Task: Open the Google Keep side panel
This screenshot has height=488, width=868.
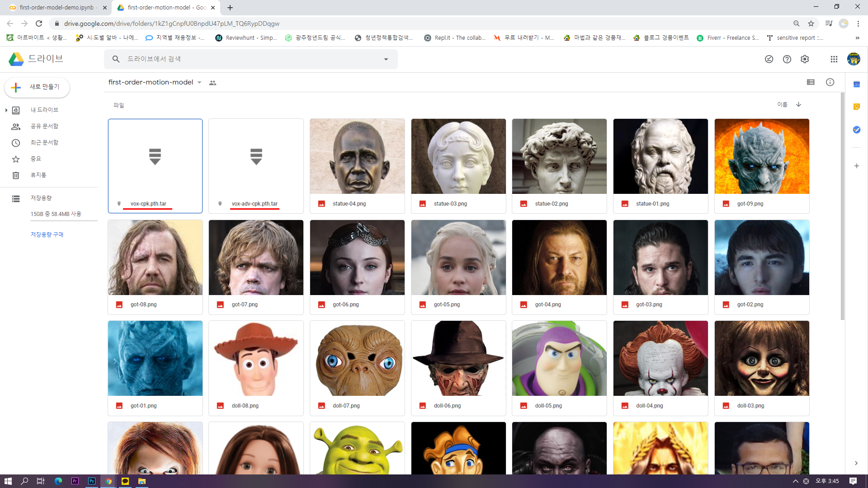Action: [x=856, y=107]
